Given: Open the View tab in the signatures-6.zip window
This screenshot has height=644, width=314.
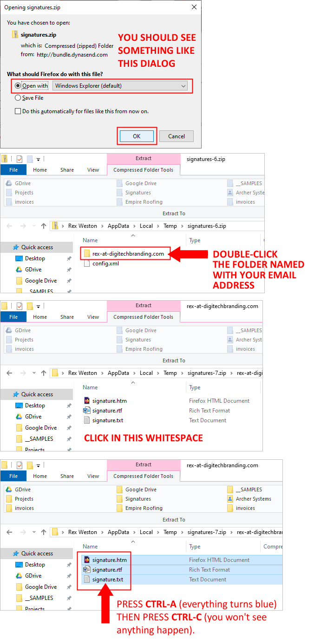Looking at the screenshot, I should click(x=93, y=170).
